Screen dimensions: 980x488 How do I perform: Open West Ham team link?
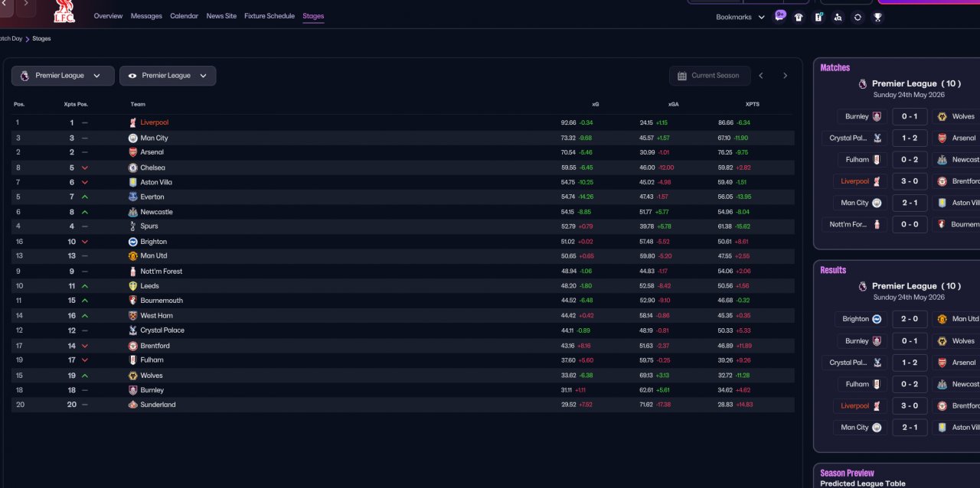point(156,316)
